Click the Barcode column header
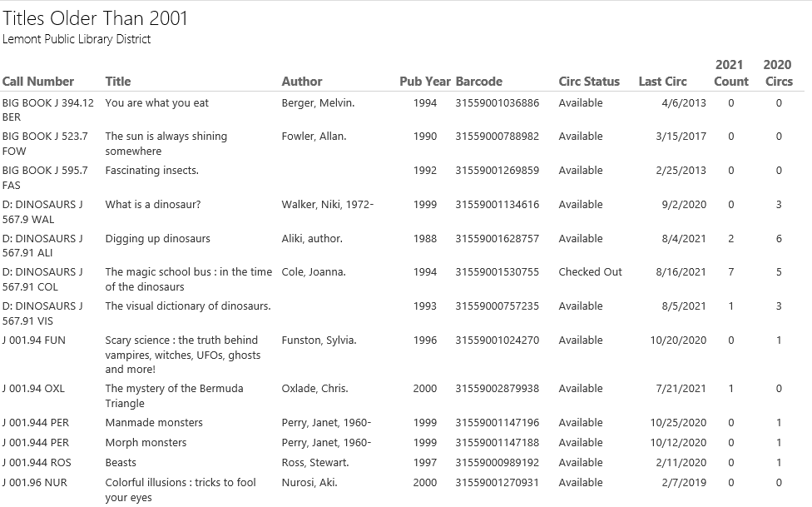 point(479,82)
